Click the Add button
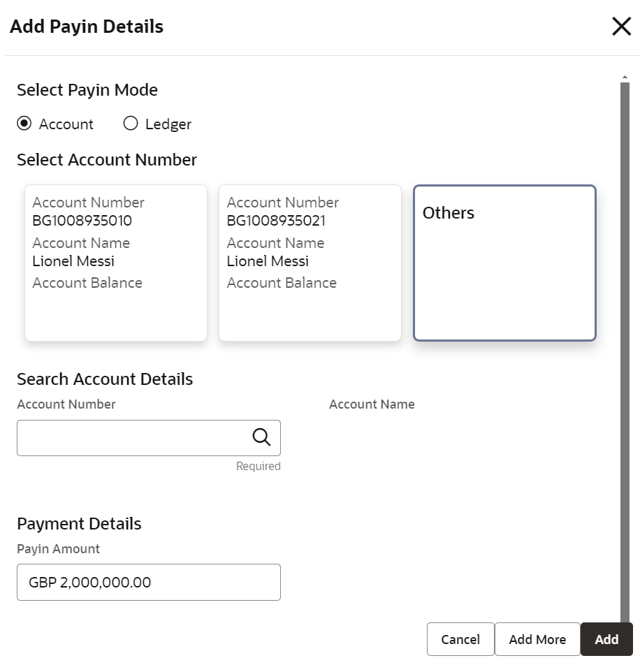The width and height of the screenshot is (640, 672). tap(606, 639)
